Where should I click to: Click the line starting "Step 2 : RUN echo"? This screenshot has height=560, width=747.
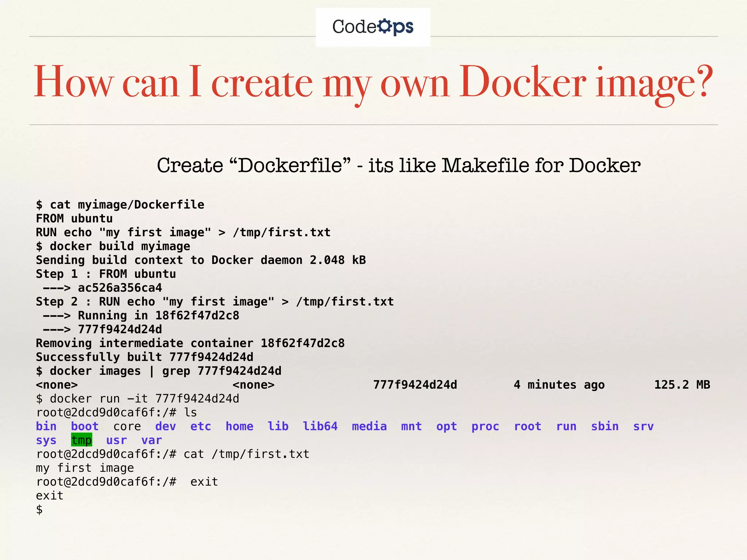click(x=215, y=302)
